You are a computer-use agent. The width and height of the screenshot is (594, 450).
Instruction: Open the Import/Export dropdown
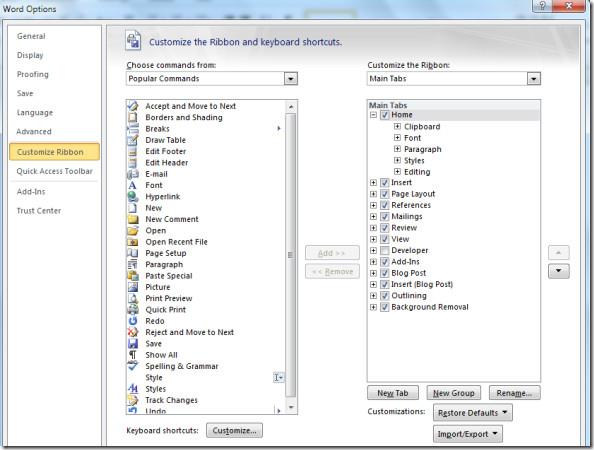pos(468,434)
